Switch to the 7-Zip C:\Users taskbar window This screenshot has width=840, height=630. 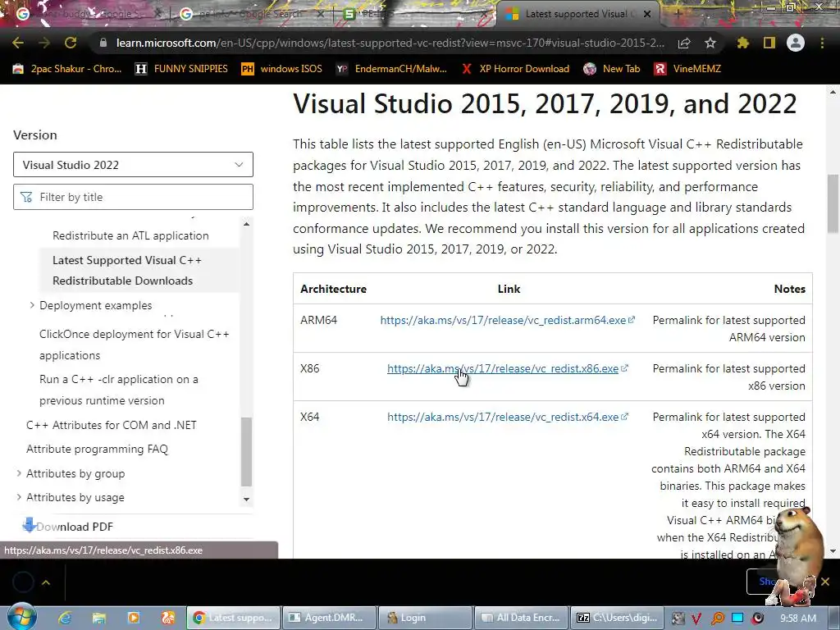click(x=617, y=618)
